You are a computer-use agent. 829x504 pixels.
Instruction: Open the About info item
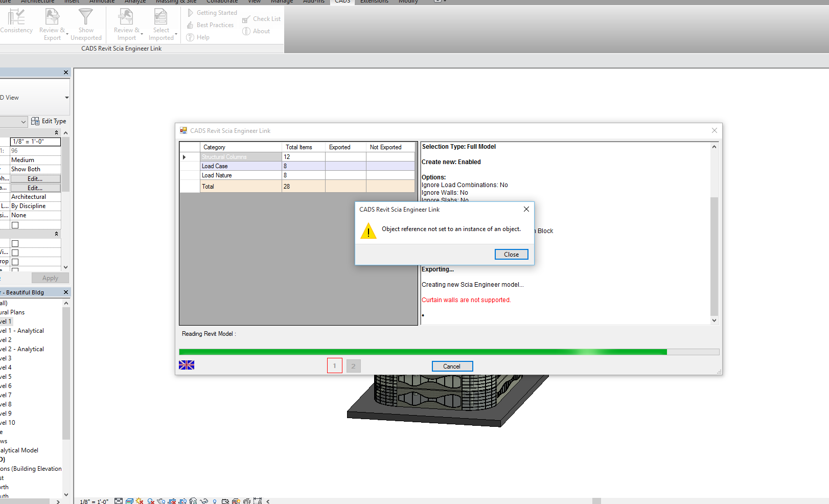pos(256,31)
